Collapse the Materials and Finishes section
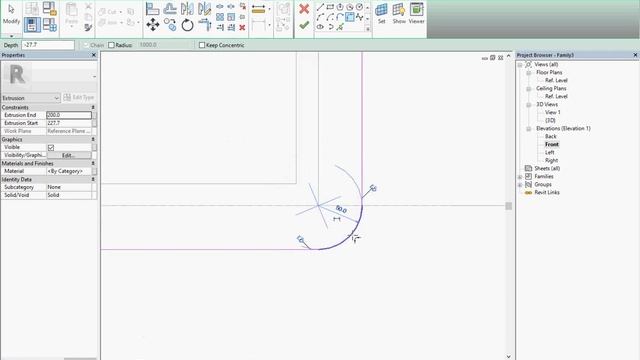The height and width of the screenshot is (360, 640). (93, 163)
